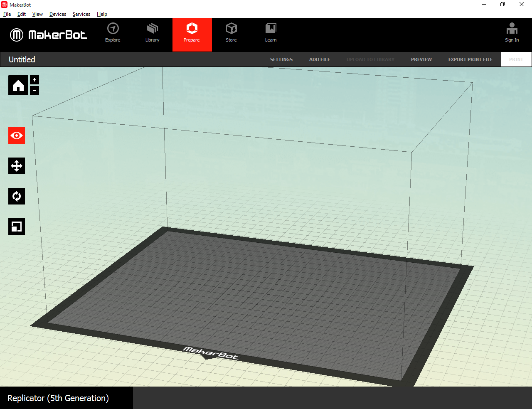The width and height of the screenshot is (532, 409).
Task: Open the Help menu
Action: click(102, 14)
